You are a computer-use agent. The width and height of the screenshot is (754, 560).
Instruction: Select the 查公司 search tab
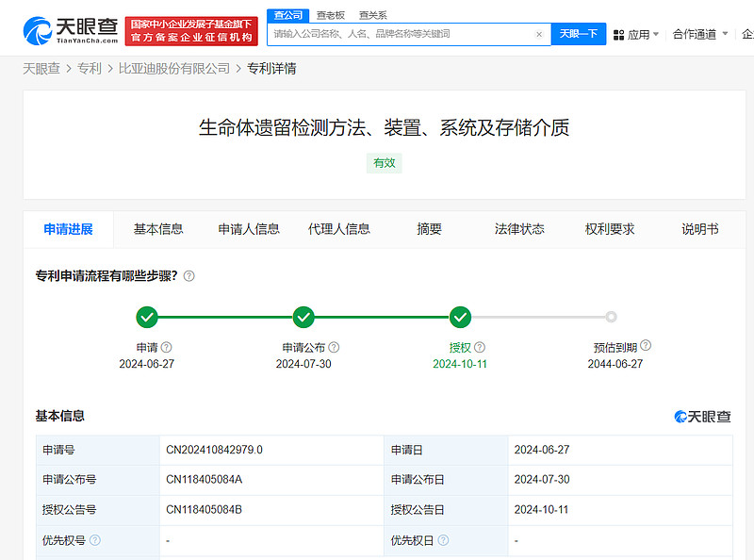pyautogui.click(x=288, y=15)
